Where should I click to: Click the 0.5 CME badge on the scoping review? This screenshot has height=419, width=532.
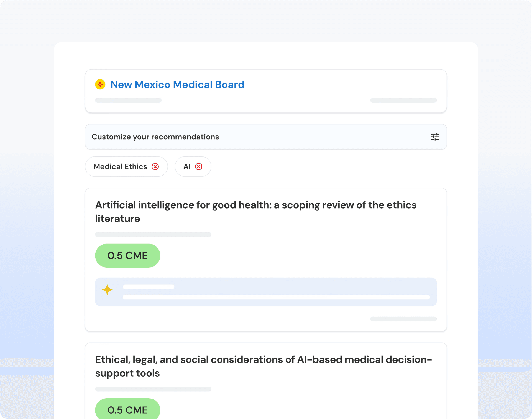(x=127, y=256)
